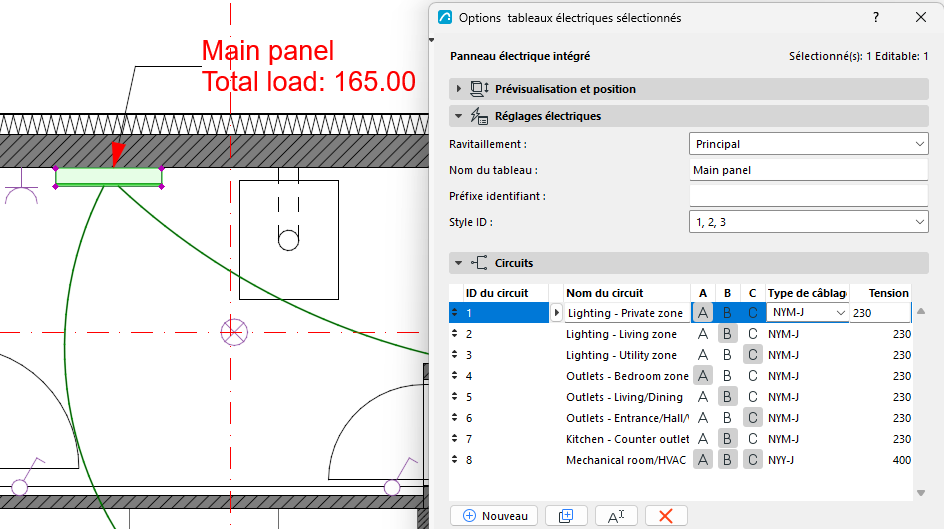Edit Tension value 230 of circuit 1
Viewport: 944px width, 529px height.
pos(880,313)
